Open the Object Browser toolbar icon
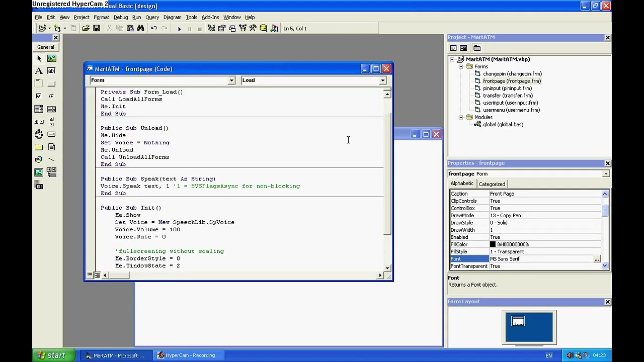Screen dimensions: 644x362 [x=243, y=29]
